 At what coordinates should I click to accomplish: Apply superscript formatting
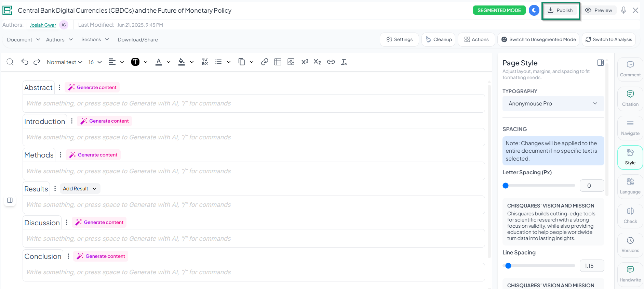pos(305,62)
